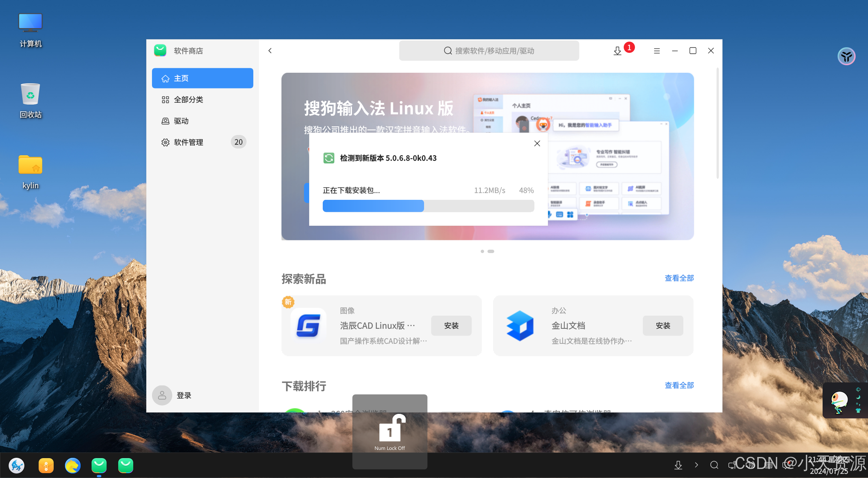Click the 金山文档 app icon
This screenshot has height=478, width=868.
pos(520,326)
